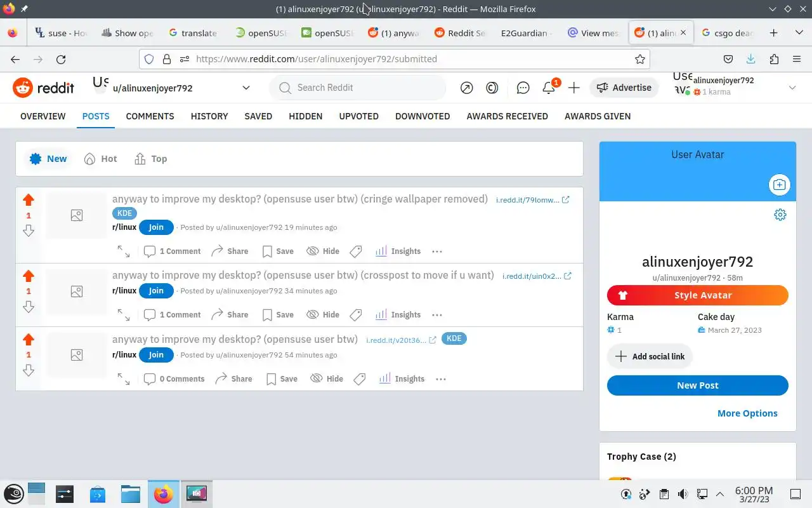Hide the 19 minutes ago post
812x508 pixels.
pyautogui.click(x=323, y=251)
